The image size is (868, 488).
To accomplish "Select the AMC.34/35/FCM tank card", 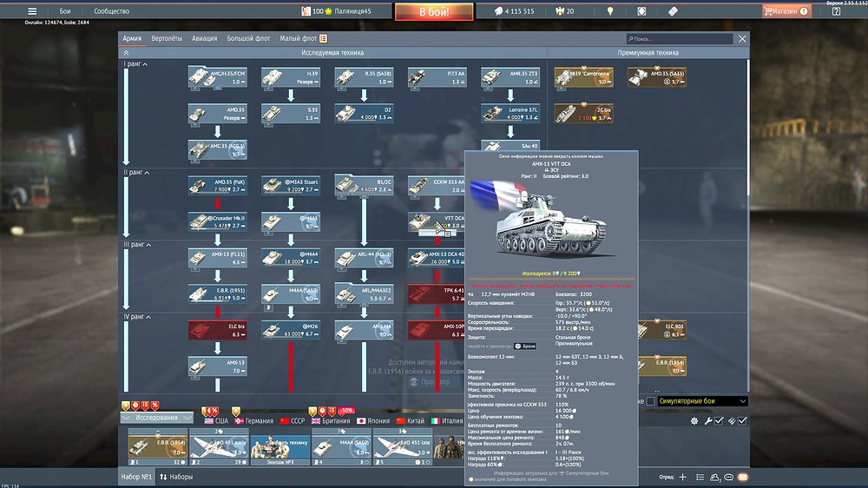I will pyautogui.click(x=218, y=77).
